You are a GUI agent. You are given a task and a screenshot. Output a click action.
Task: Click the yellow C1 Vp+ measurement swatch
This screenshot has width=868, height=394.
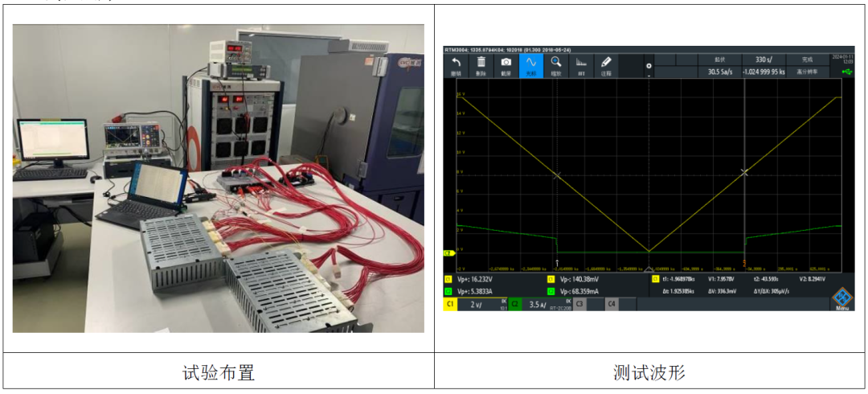(x=448, y=280)
